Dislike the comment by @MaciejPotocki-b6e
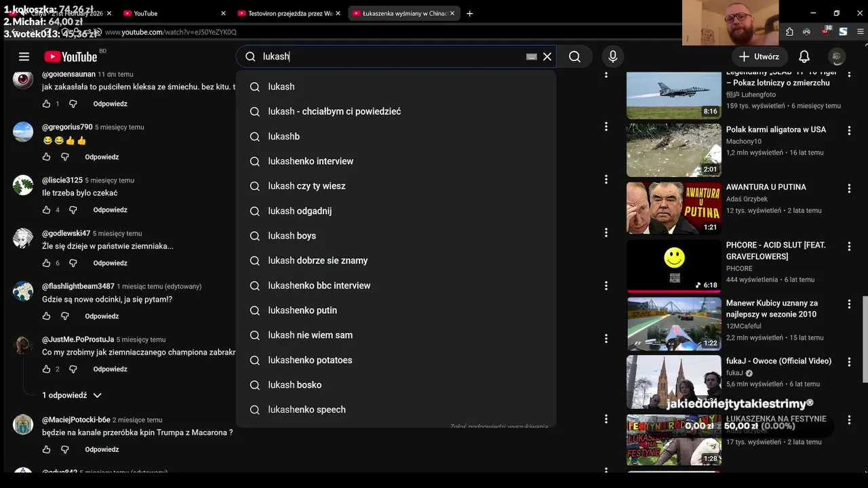The height and width of the screenshot is (488, 868). [x=65, y=449]
